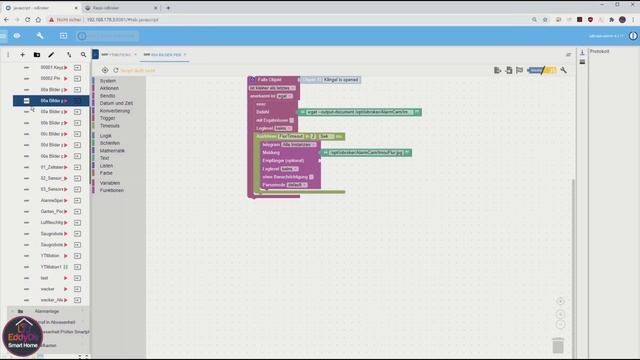This screenshot has width=640, height=360.
Task: Click the edit pencil icon in script toolbar
Action: pos(51,55)
